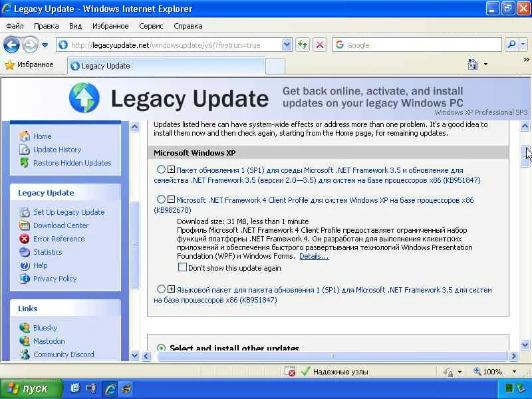Click the Privacy Policy info icon
Screen dimensions: 532x399
[x=25, y=279]
